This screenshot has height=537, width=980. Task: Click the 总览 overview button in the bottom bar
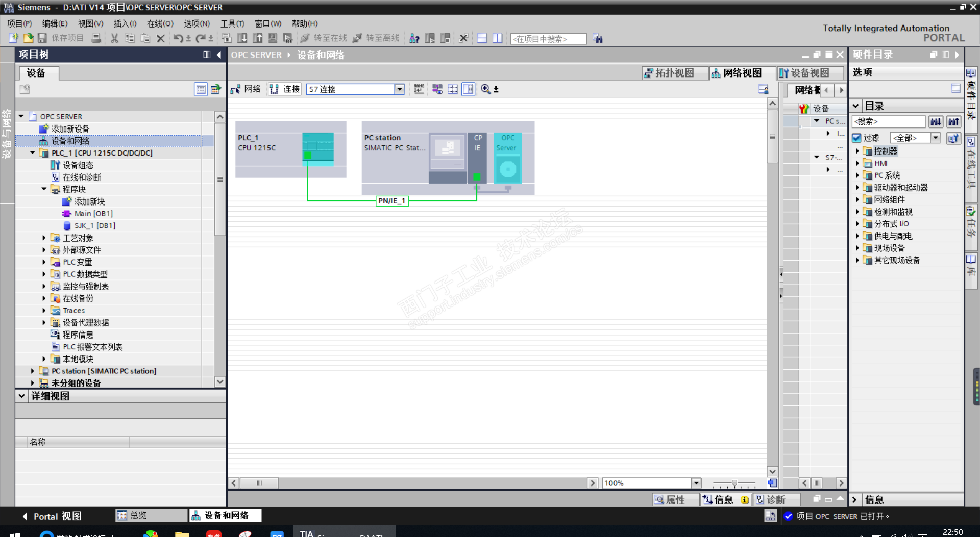[151, 516]
